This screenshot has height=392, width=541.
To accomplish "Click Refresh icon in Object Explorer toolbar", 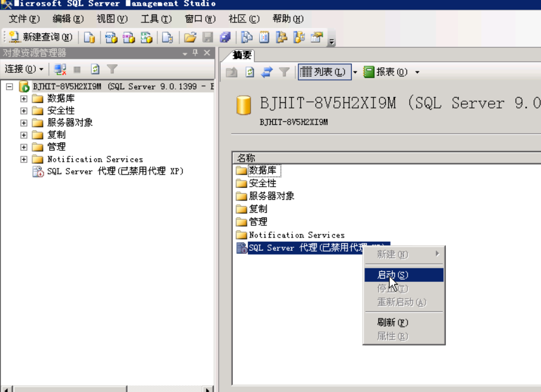I will pos(95,69).
